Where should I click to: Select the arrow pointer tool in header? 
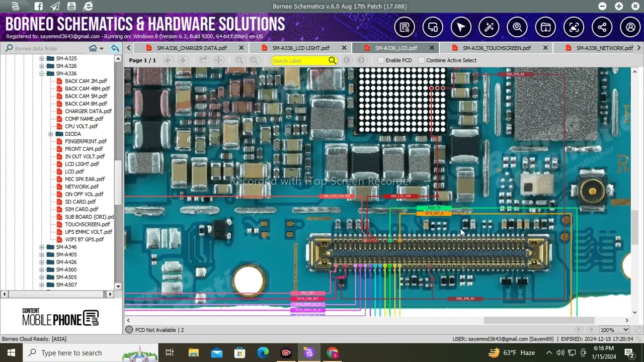[x=461, y=27]
